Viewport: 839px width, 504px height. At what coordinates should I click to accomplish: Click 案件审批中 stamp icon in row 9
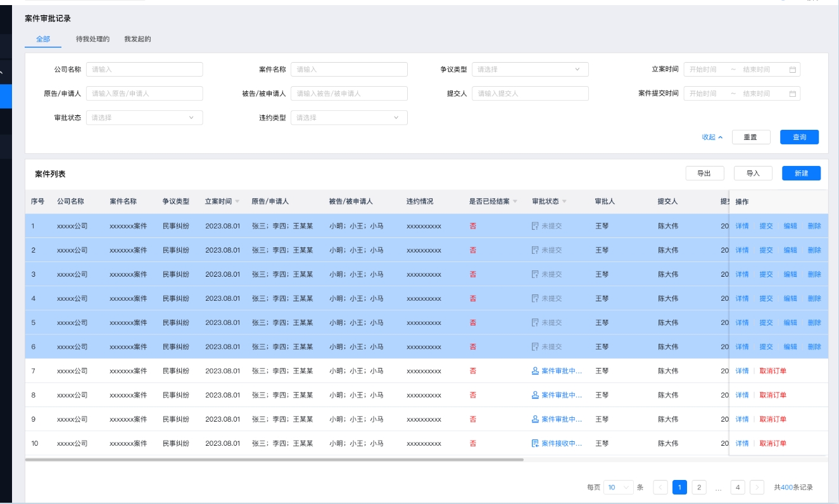535,419
